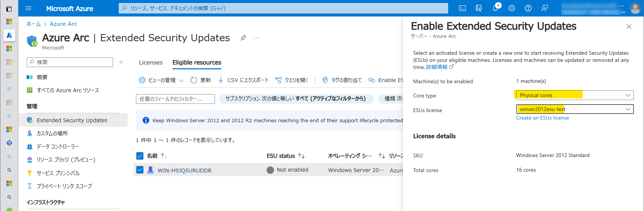Viewport: 644px width, 211px height.
Task: Sort by the ESU status column arrows
Action: [x=301, y=156]
